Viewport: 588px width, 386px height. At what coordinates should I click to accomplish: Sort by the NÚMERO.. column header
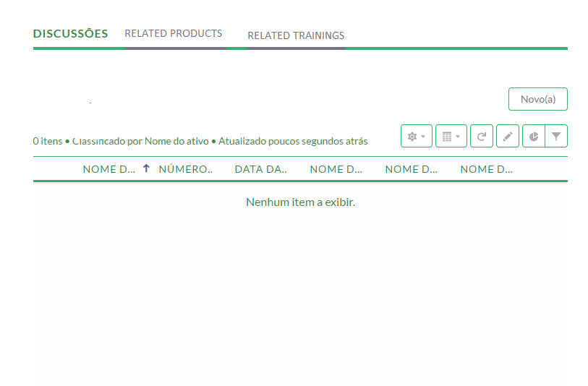186,169
